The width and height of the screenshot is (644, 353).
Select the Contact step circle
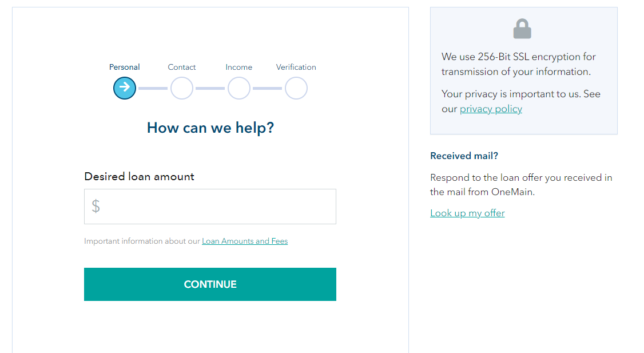[181, 88]
